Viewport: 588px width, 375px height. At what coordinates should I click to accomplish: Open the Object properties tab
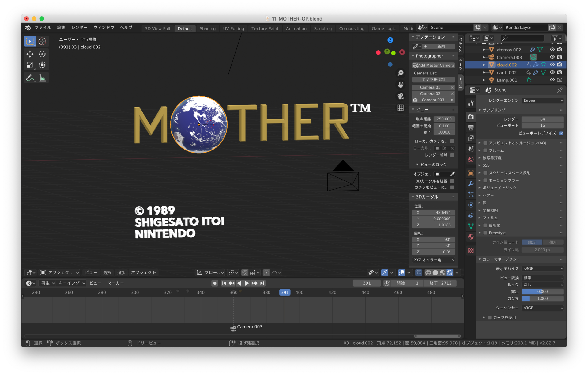click(x=471, y=173)
